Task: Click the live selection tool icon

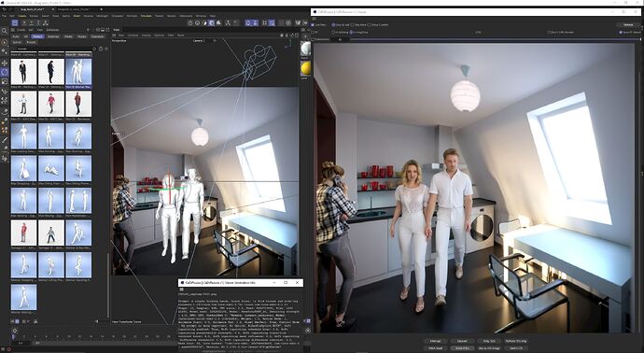Action: click(5, 42)
